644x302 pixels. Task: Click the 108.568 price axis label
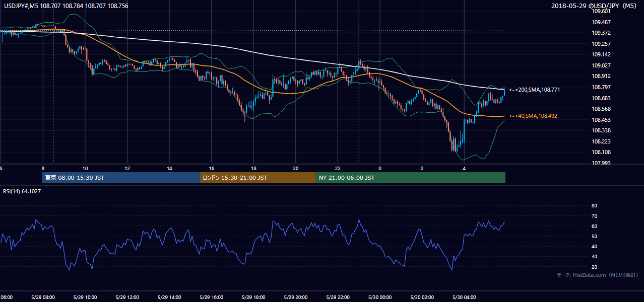[x=601, y=109]
